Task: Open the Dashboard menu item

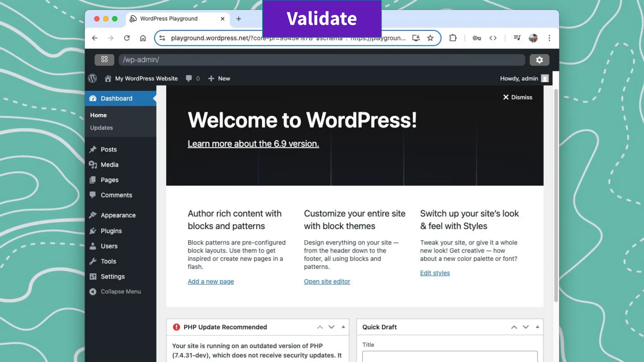Action: click(x=120, y=98)
